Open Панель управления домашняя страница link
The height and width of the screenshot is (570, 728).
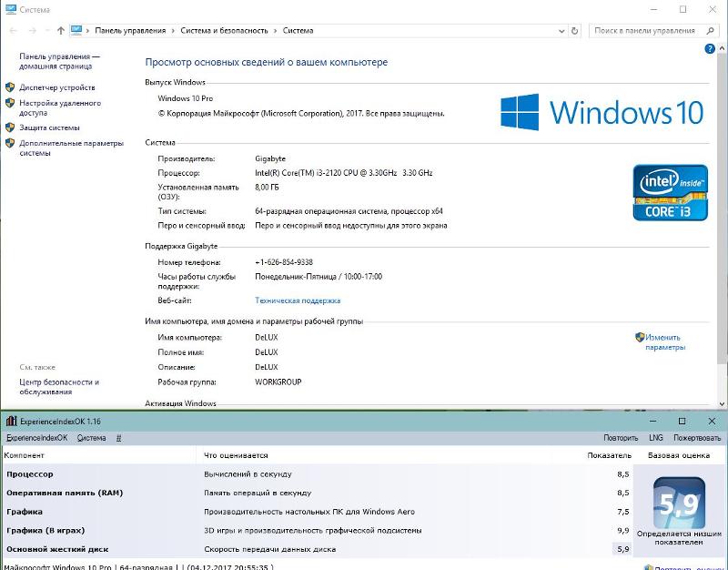pyautogui.click(x=59, y=61)
